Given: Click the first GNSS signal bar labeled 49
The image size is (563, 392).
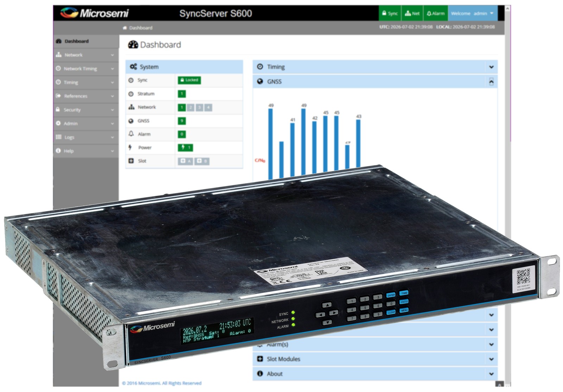Looking at the screenshot, I should pos(270,144).
